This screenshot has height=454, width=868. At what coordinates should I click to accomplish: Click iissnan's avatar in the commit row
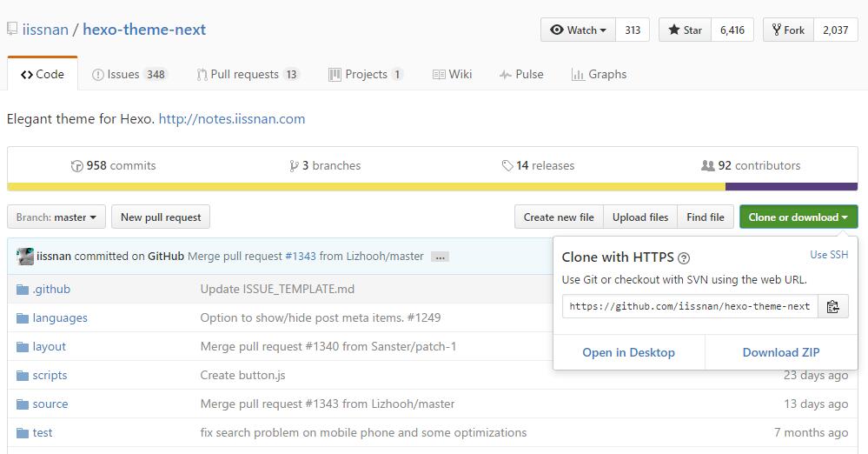pos(25,257)
